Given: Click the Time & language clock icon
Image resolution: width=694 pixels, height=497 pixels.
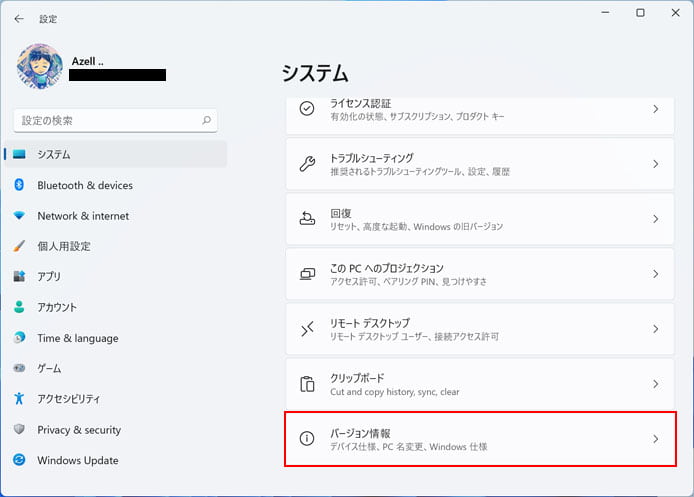Looking at the screenshot, I should click(x=19, y=338).
